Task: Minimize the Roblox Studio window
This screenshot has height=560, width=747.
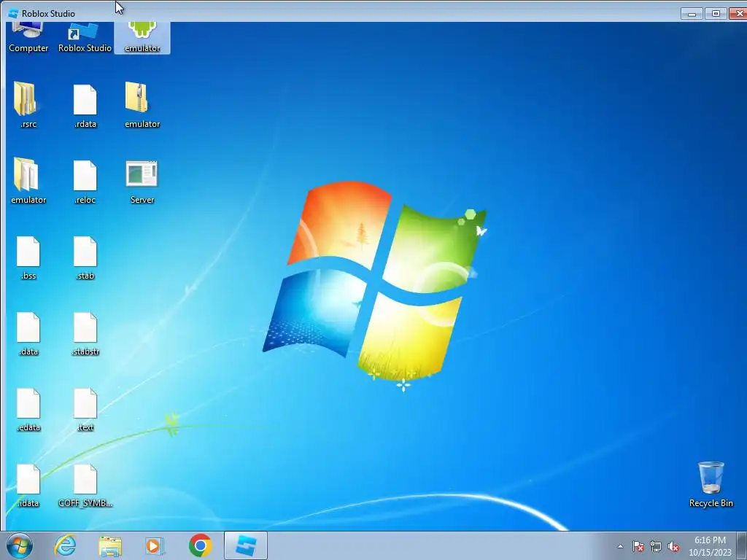Action: [692, 13]
